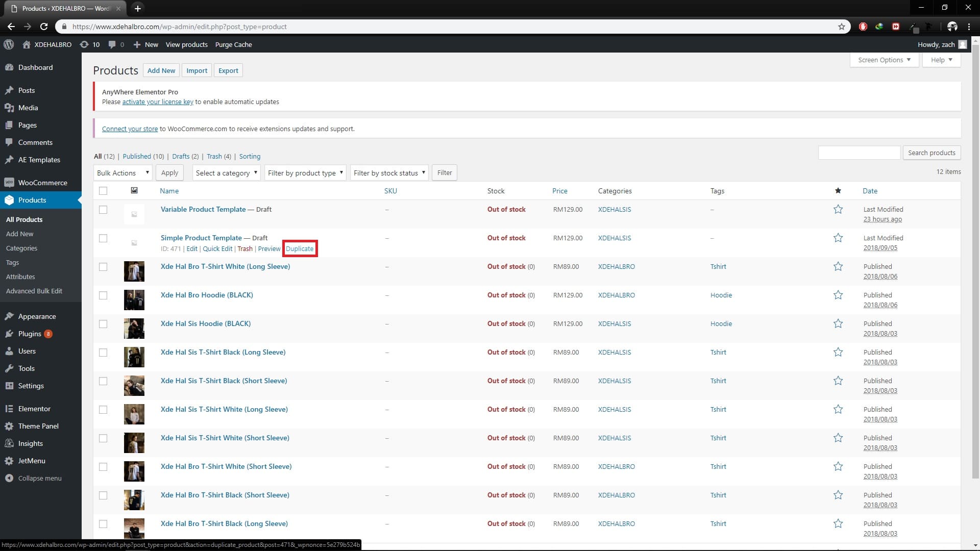Sort by the image column icon header
The image size is (980, 551).
134,190
